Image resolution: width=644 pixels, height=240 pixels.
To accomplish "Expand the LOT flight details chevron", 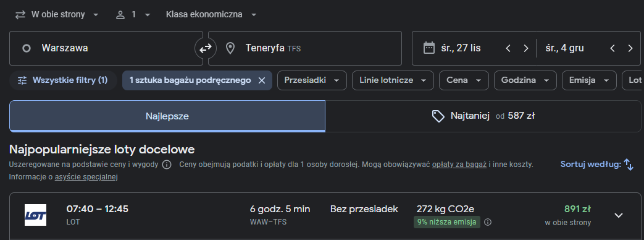I will 619,215.
